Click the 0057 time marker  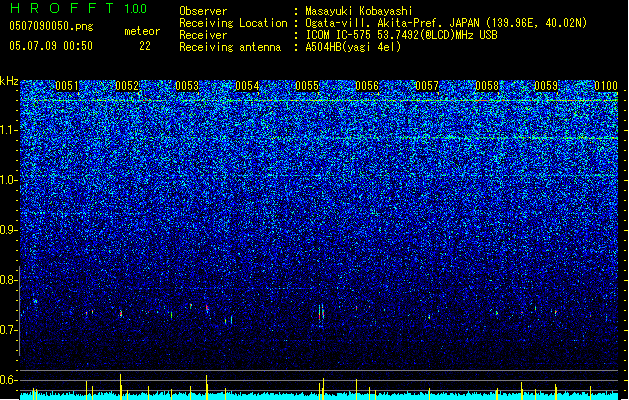[427, 86]
